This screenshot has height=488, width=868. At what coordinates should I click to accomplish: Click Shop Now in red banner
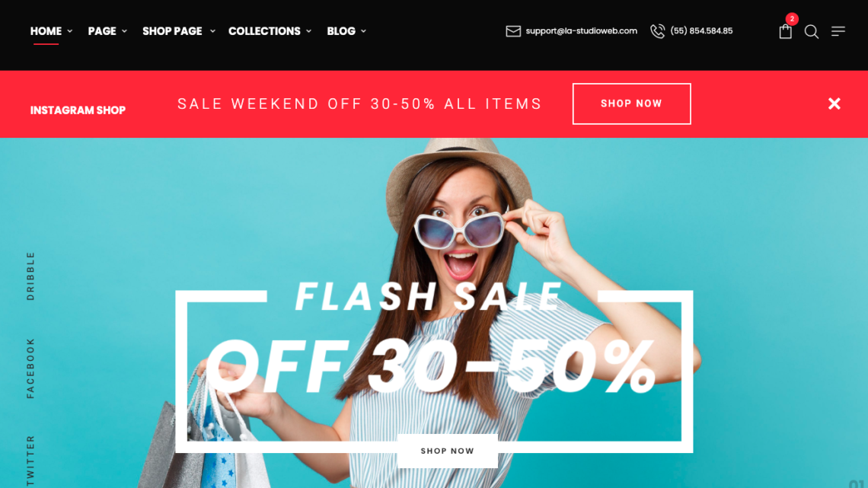(632, 104)
